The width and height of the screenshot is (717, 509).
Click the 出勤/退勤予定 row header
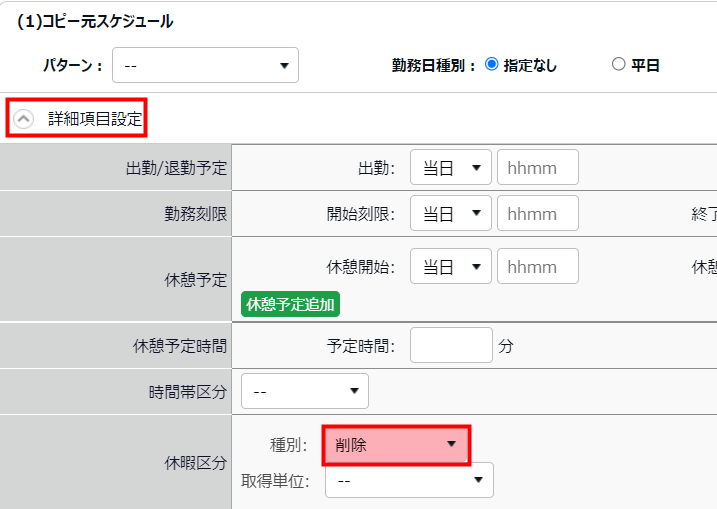pyautogui.click(x=169, y=168)
